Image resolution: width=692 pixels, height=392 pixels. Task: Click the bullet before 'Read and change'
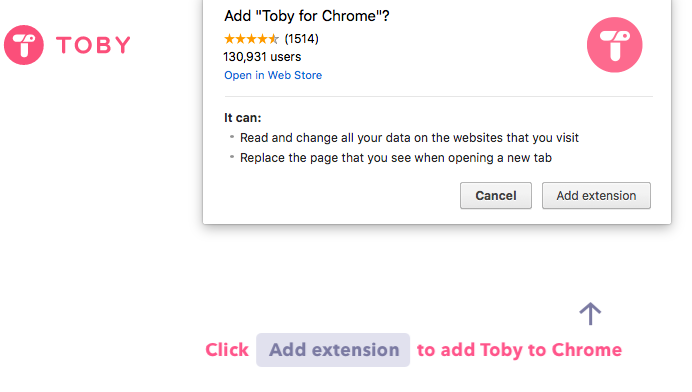(x=232, y=137)
